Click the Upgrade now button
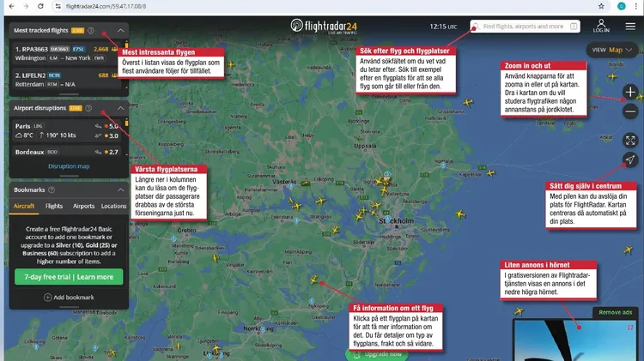This screenshot has width=644, height=361. (378, 354)
